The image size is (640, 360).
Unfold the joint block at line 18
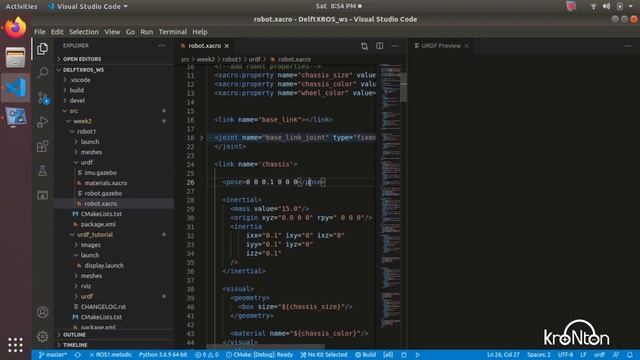point(202,138)
